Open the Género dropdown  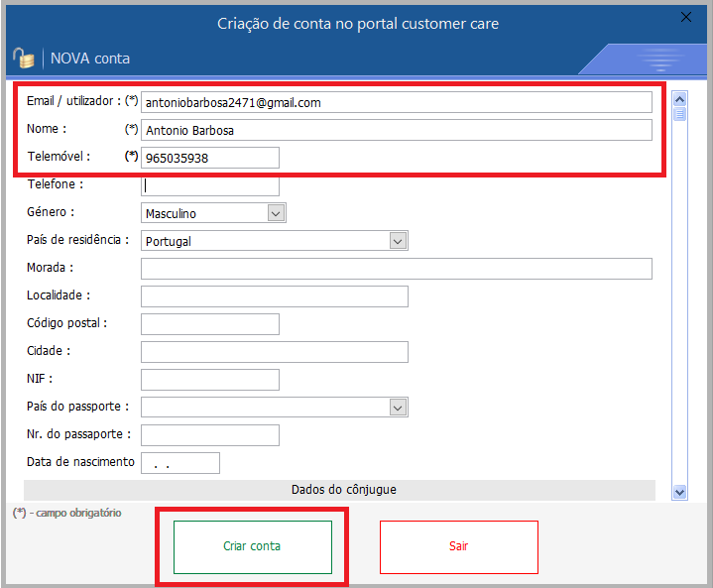pos(277,213)
